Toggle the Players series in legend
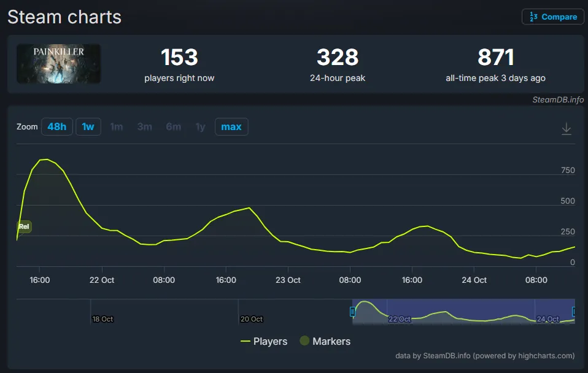Screen dimensions: 588x373 tap(264, 341)
